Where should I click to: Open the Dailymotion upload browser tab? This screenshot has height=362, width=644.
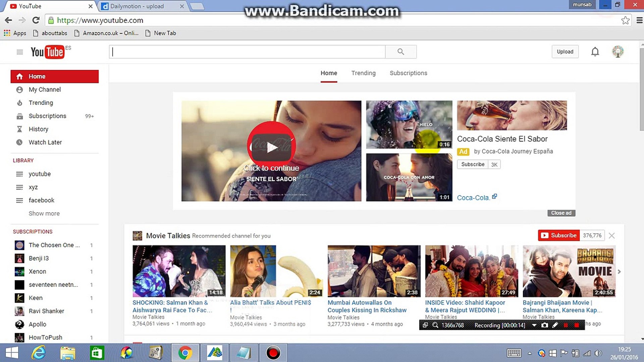[x=137, y=6]
